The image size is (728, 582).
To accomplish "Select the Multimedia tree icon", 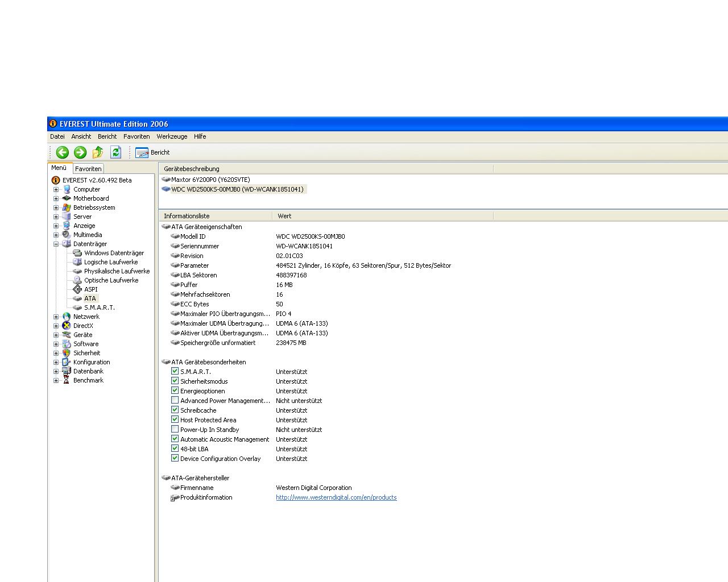I will (x=67, y=235).
